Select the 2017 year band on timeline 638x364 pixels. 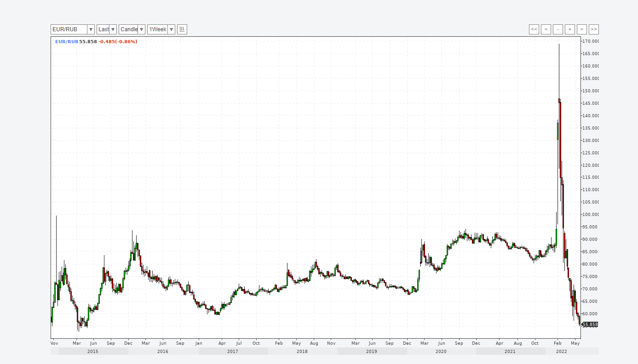(233, 352)
